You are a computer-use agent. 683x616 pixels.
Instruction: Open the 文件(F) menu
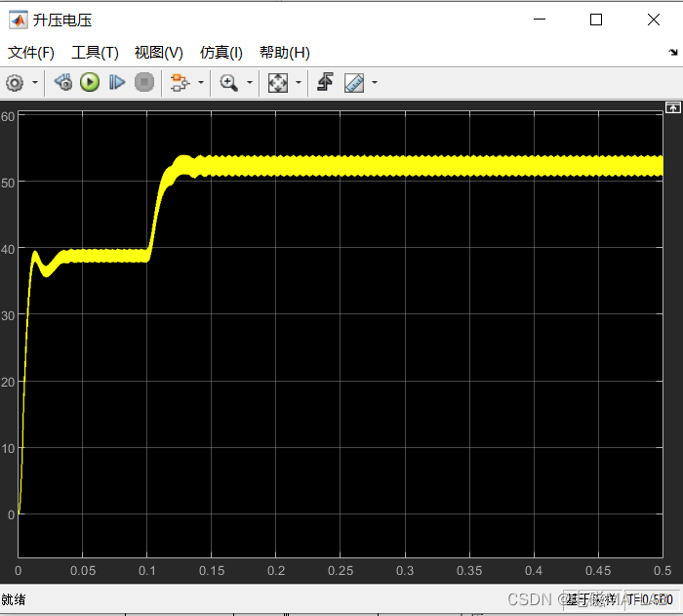(31, 53)
